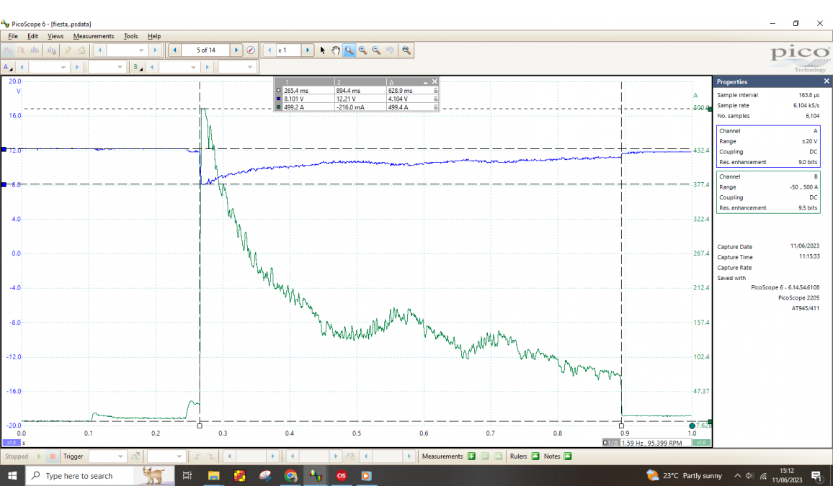Open the Tools menu

130,36
